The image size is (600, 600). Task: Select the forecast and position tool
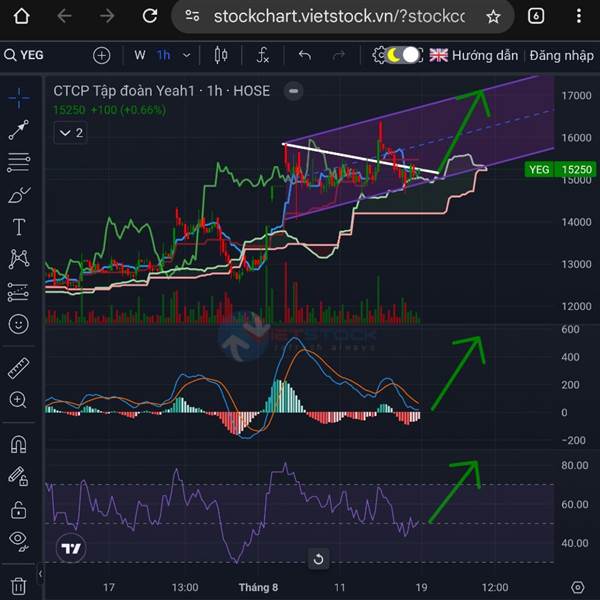click(x=19, y=292)
